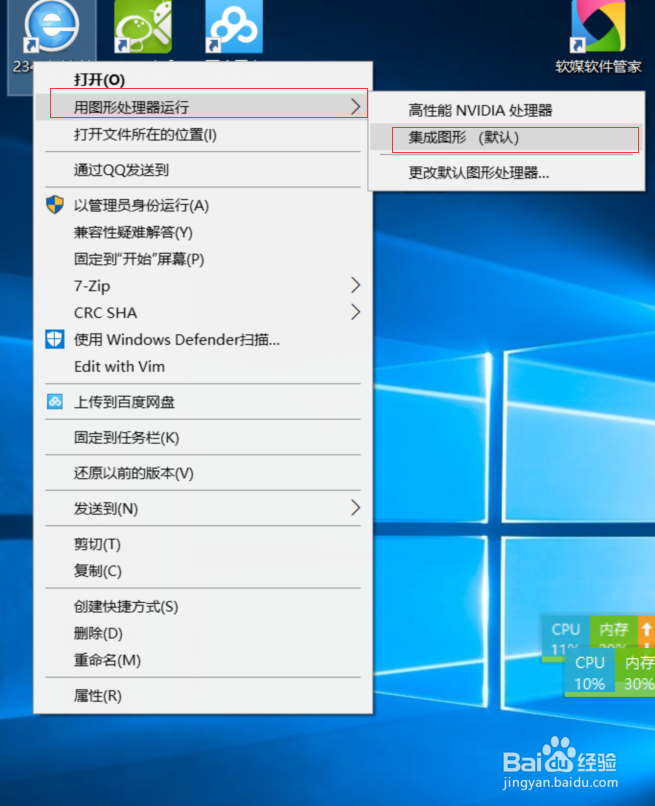
Task: Expand the CRC SHA submenu arrow
Action: coord(355,312)
